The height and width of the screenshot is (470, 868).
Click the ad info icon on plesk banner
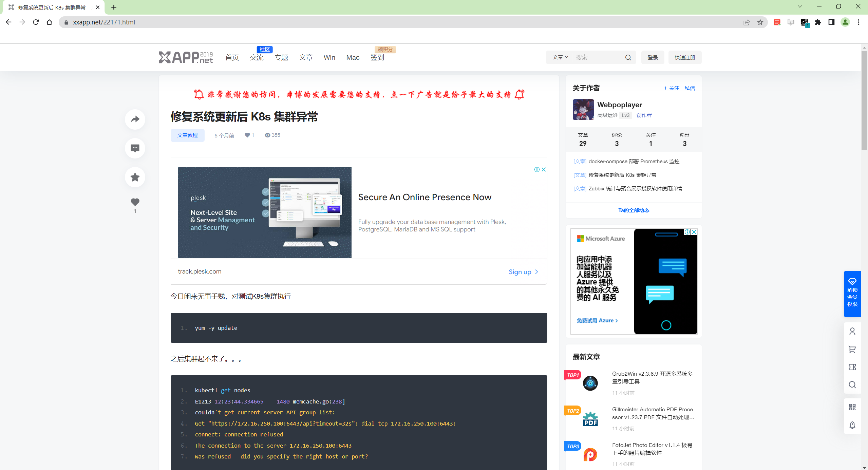tap(537, 170)
